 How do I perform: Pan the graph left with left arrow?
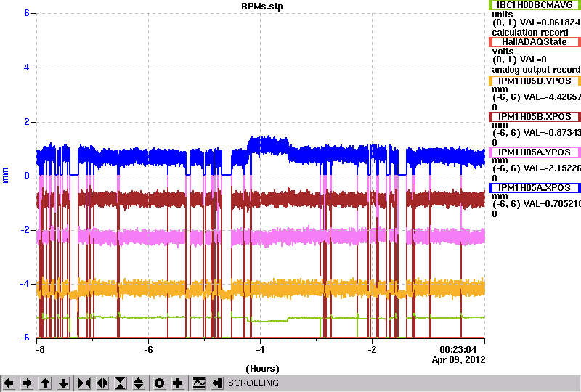[x=9, y=383]
